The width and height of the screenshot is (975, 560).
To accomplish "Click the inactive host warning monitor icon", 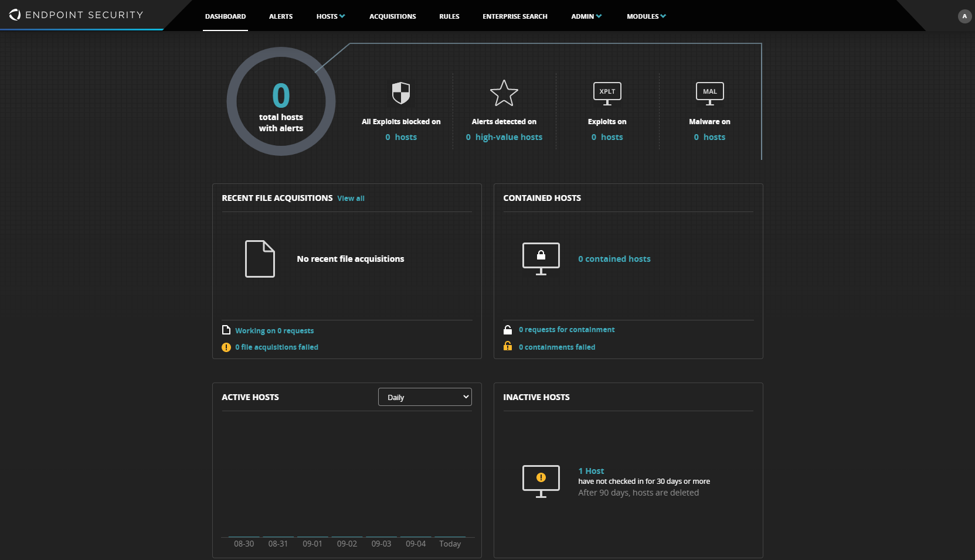I will pyautogui.click(x=541, y=481).
